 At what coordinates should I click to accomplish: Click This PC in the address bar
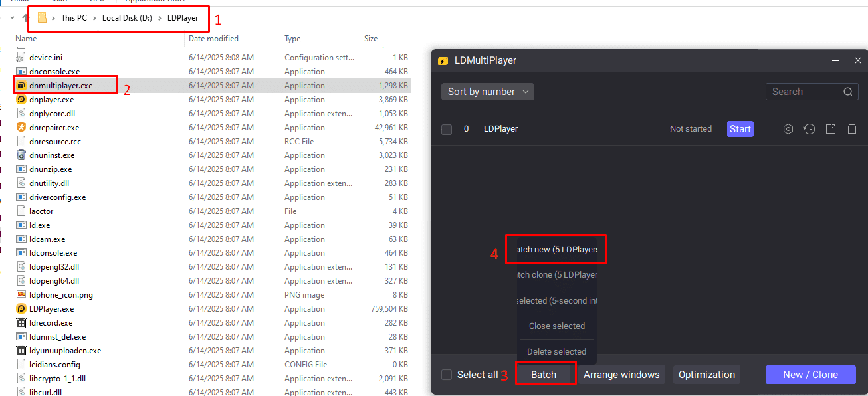(x=74, y=18)
